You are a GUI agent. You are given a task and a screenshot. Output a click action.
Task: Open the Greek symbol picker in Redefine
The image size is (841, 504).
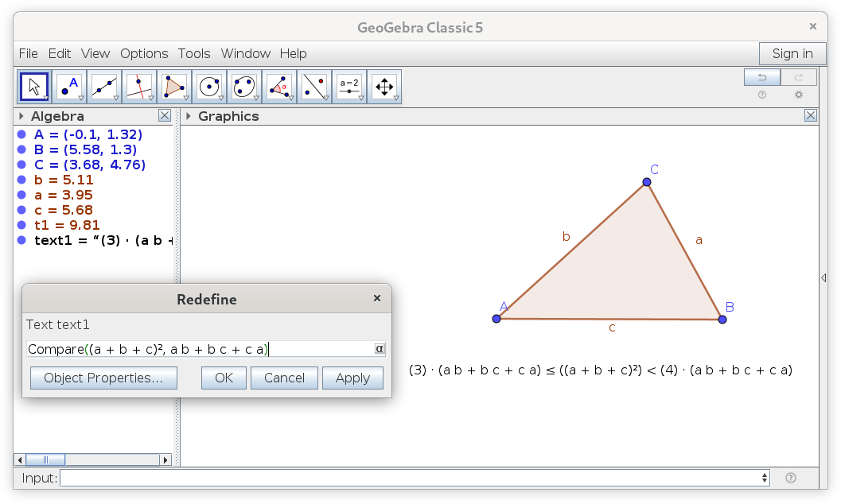coord(380,349)
